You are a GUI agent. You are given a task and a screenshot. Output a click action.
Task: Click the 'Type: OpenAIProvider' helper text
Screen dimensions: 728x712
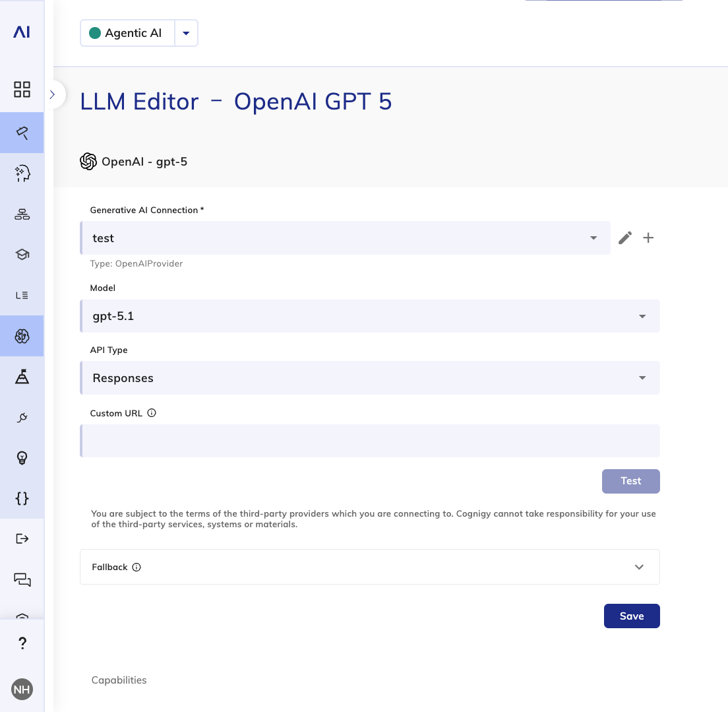(x=136, y=263)
